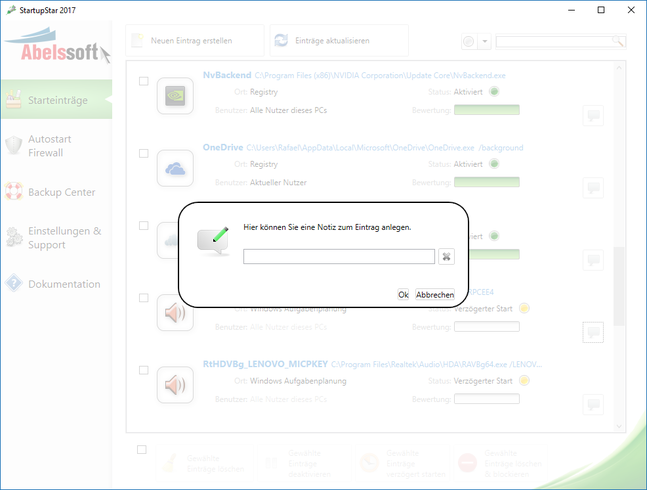Click the red block icon at bottom
This screenshot has height=490, width=647.
[468, 463]
